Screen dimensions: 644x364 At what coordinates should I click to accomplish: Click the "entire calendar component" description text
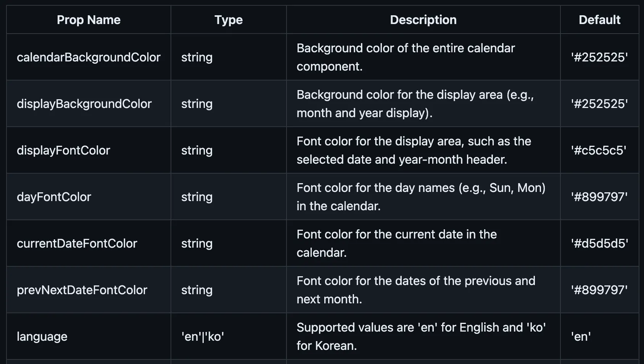406,57
